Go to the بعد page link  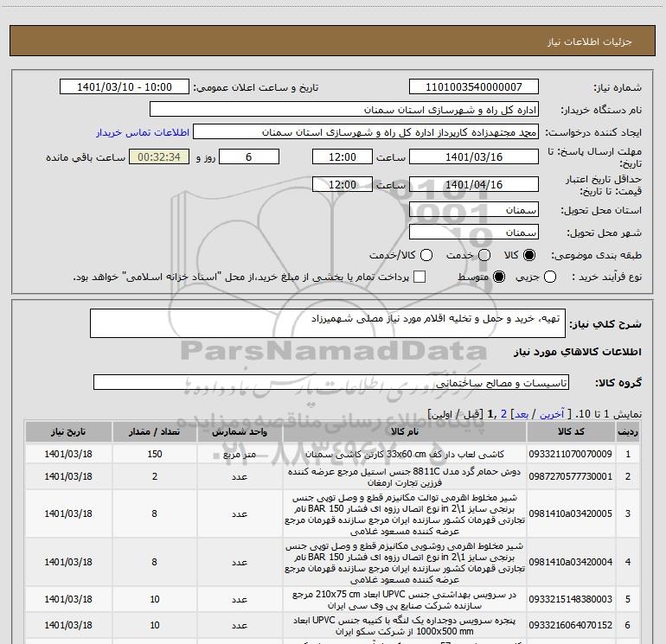click(x=521, y=414)
